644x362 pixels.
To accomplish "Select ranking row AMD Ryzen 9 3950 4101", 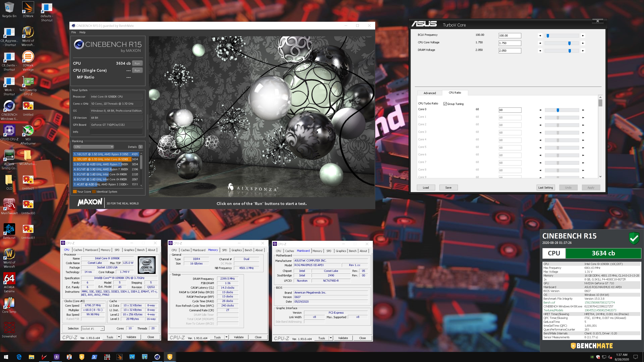I will coord(106,154).
